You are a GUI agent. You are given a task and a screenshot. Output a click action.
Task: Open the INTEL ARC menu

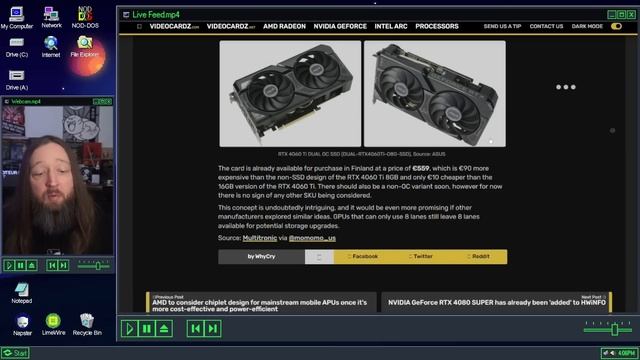(x=391, y=26)
